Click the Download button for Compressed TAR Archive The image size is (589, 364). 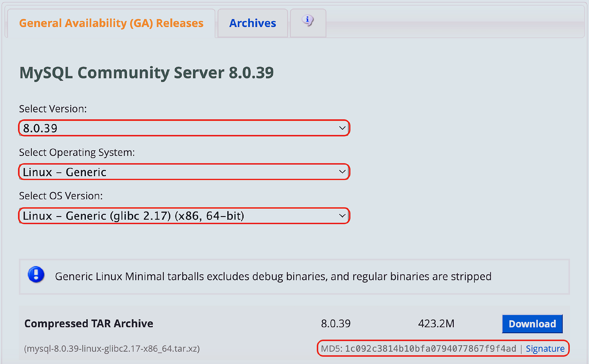tap(532, 324)
